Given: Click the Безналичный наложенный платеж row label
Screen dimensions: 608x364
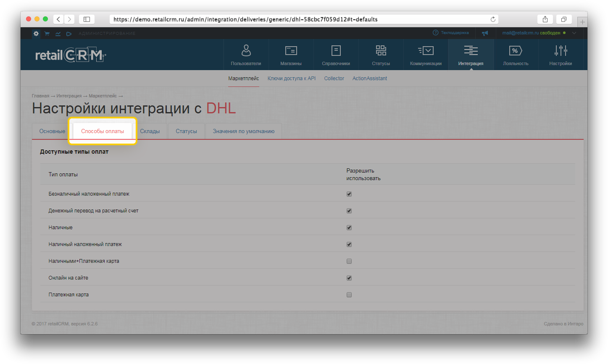Looking at the screenshot, I should (89, 194).
